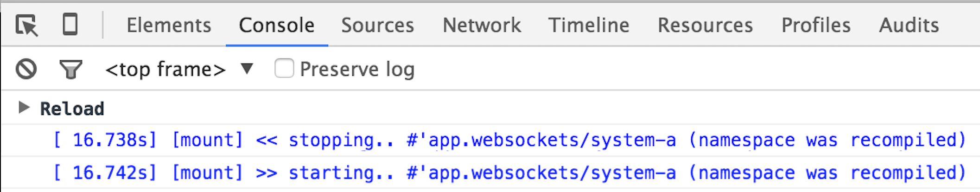Image resolution: width=980 pixels, height=192 pixels.
Task: Show the Timeline tab
Action: (589, 25)
